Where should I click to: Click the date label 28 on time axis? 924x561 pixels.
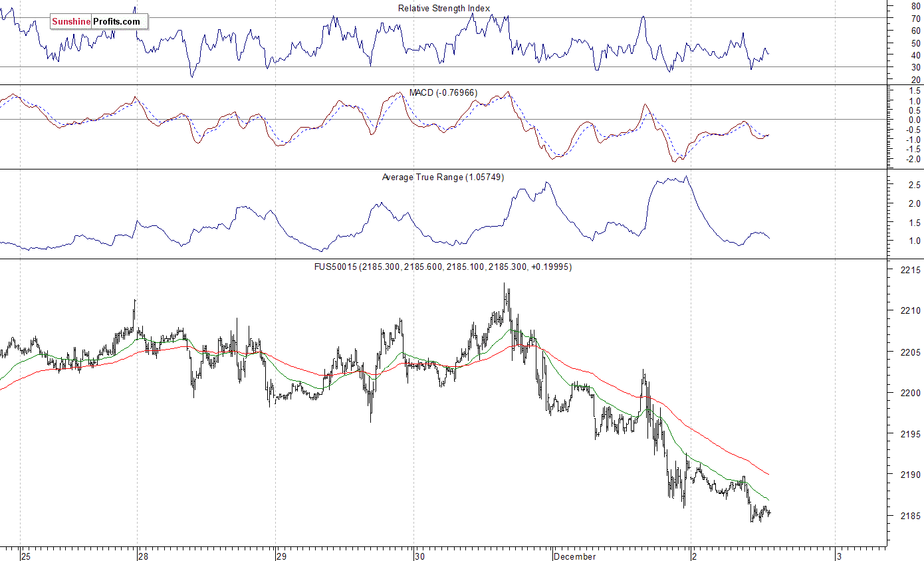(143, 556)
